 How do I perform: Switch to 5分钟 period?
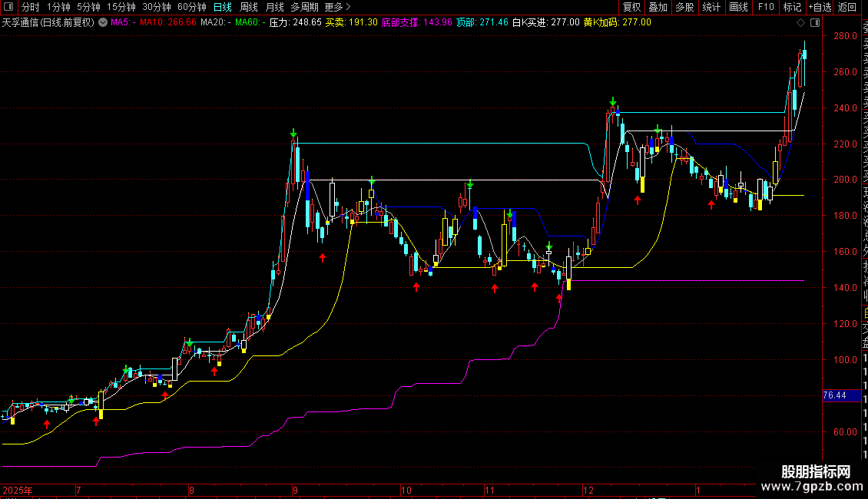(x=88, y=7)
